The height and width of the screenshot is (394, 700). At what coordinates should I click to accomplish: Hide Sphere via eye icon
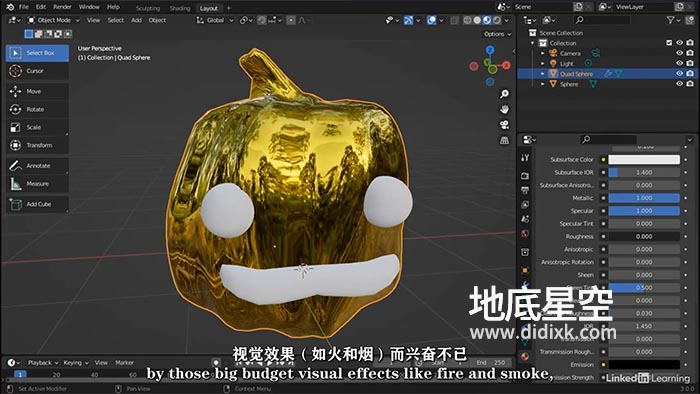tap(679, 84)
